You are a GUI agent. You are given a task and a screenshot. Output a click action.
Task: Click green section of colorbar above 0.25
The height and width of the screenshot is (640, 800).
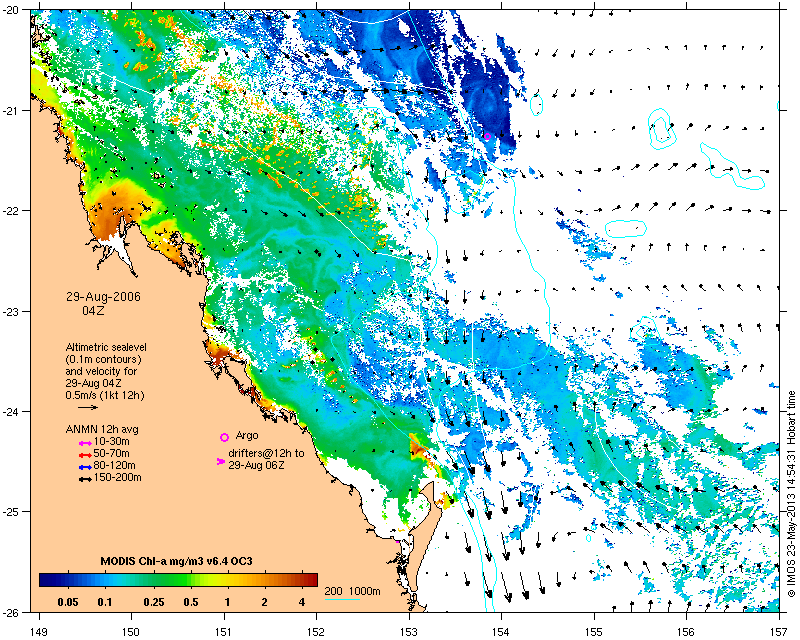click(x=154, y=580)
